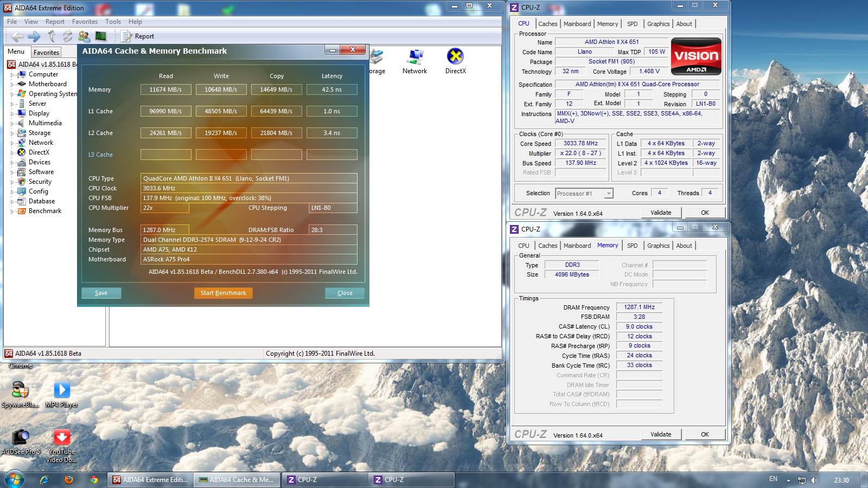Image resolution: width=868 pixels, height=488 pixels.
Task: Click the Back navigation arrow in AIDA64 toolbar
Action: [x=17, y=36]
